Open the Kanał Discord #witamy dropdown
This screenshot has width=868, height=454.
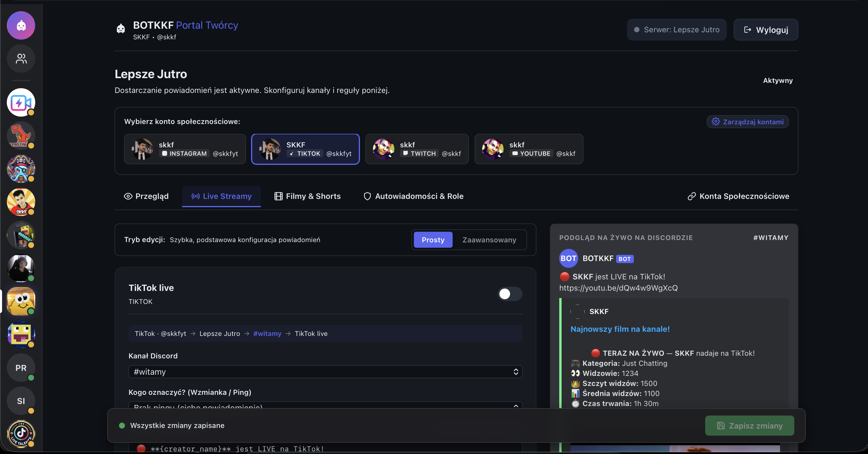coord(325,372)
